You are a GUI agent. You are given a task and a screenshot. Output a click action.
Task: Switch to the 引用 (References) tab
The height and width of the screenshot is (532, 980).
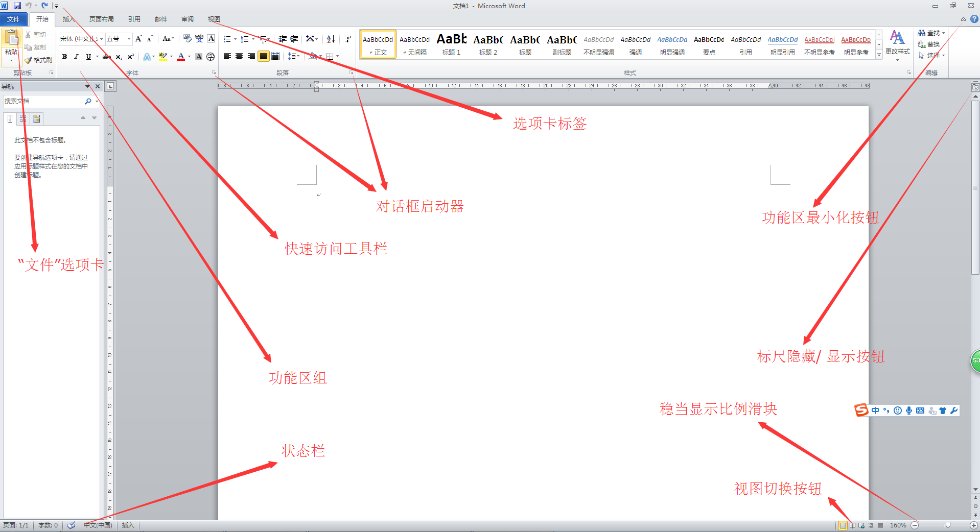tap(134, 19)
